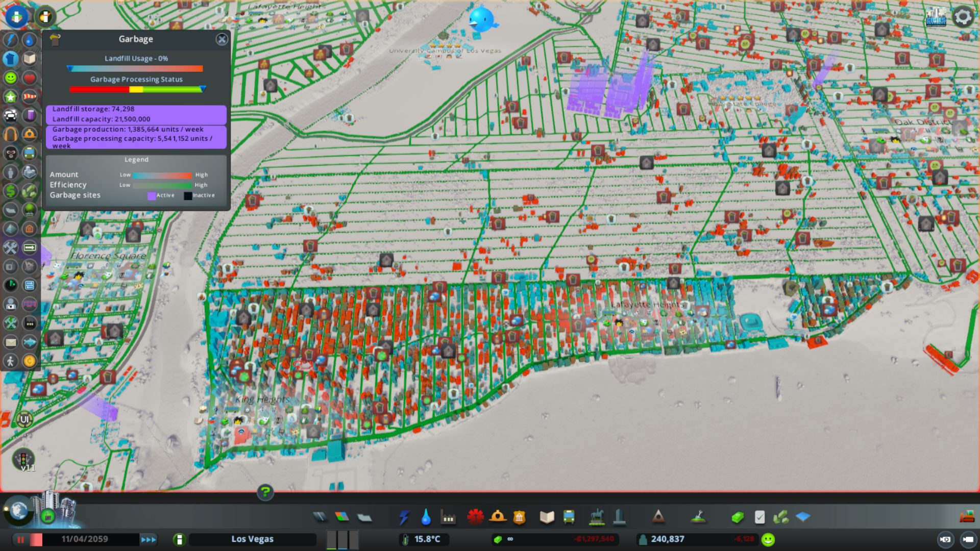
Task: Open the Electricity build menu lightning icon
Action: click(404, 517)
